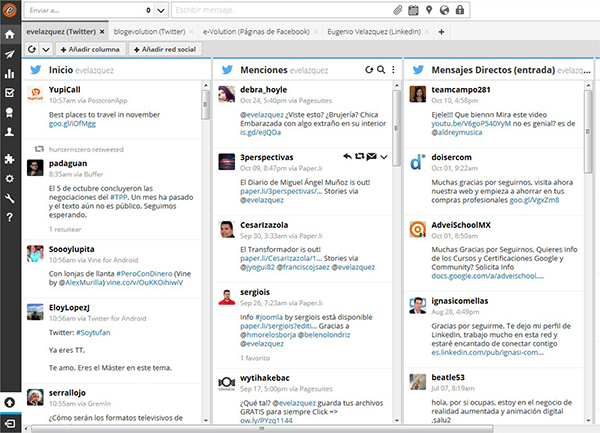Click the Escribir mensaje compose field
600x433 pixels.
coord(283,10)
